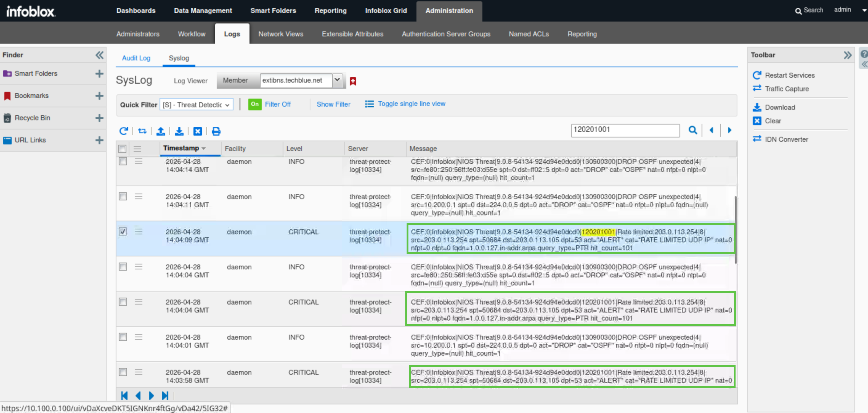Check the 14:04:11 GMT log row
The width and height of the screenshot is (868, 413).
point(123,196)
